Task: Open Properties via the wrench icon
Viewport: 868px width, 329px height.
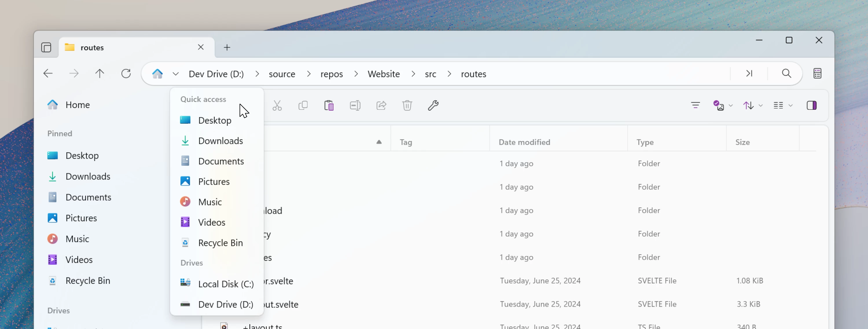Action: pyautogui.click(x=433, y=106)
